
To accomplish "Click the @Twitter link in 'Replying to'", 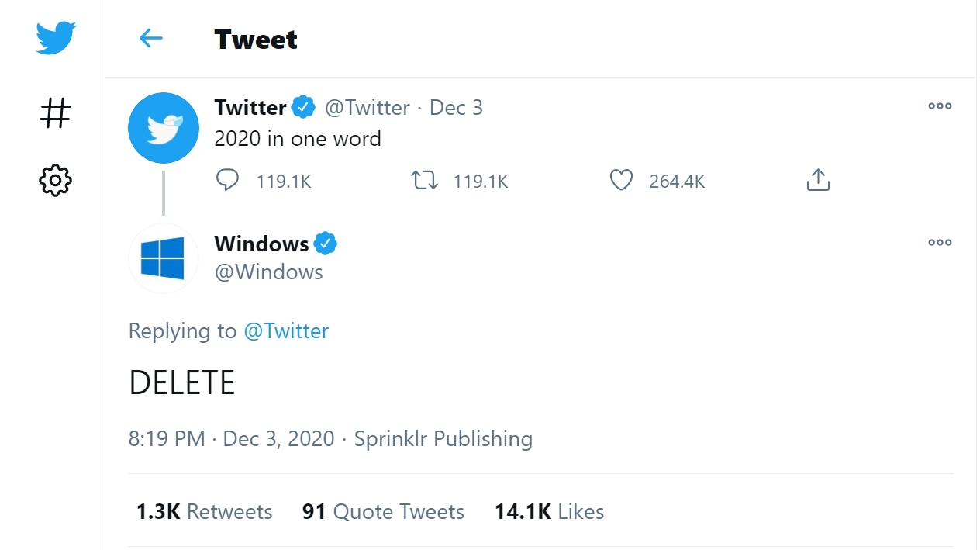I will [286, 331].
